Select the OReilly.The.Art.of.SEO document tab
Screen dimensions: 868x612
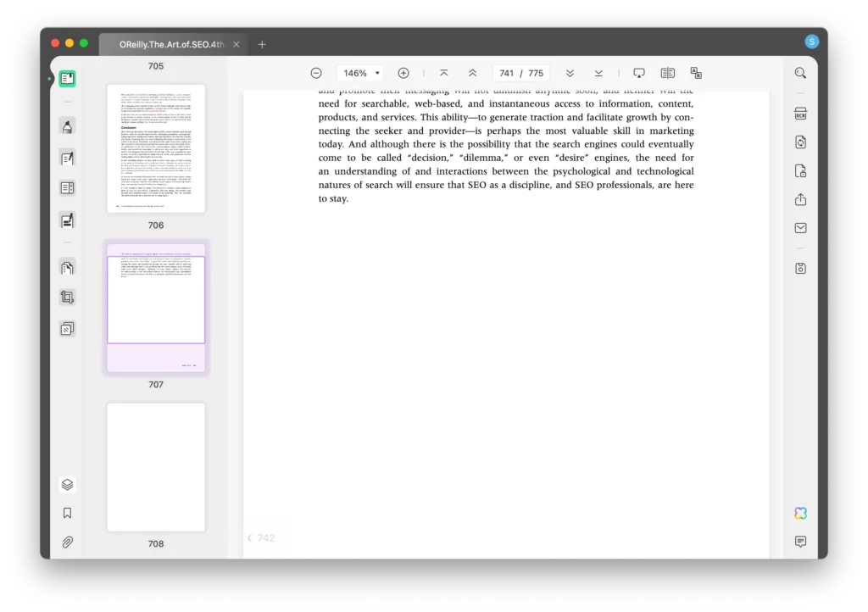pos(171,44)
